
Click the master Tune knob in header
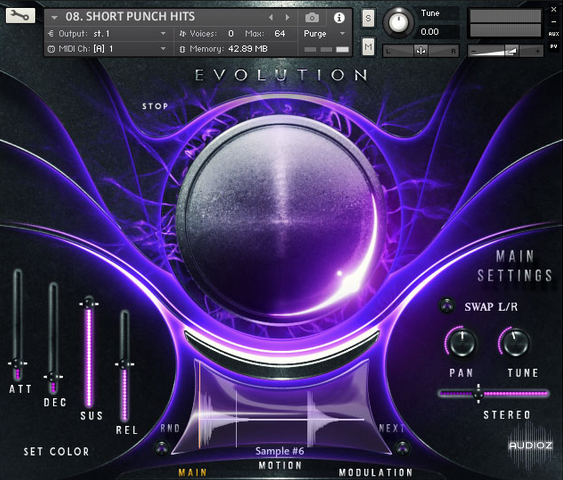pyautogui.click(x=398, y=22)
